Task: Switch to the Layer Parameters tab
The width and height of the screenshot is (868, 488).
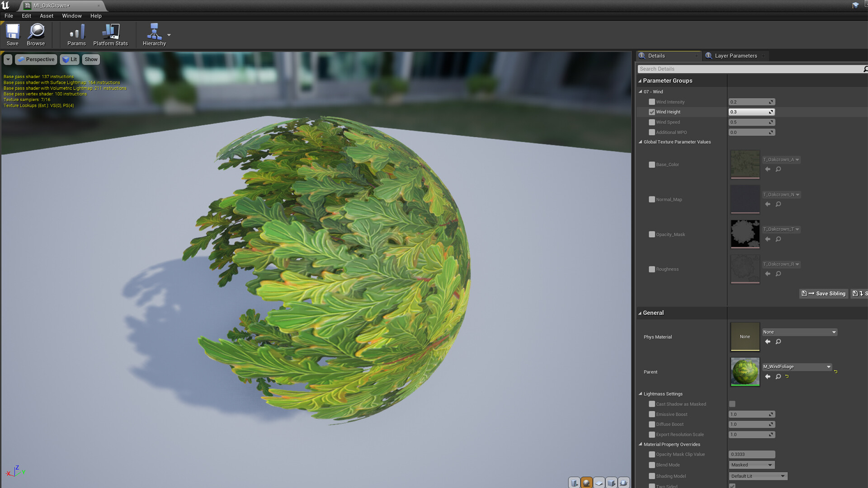Action: (735, 56)
